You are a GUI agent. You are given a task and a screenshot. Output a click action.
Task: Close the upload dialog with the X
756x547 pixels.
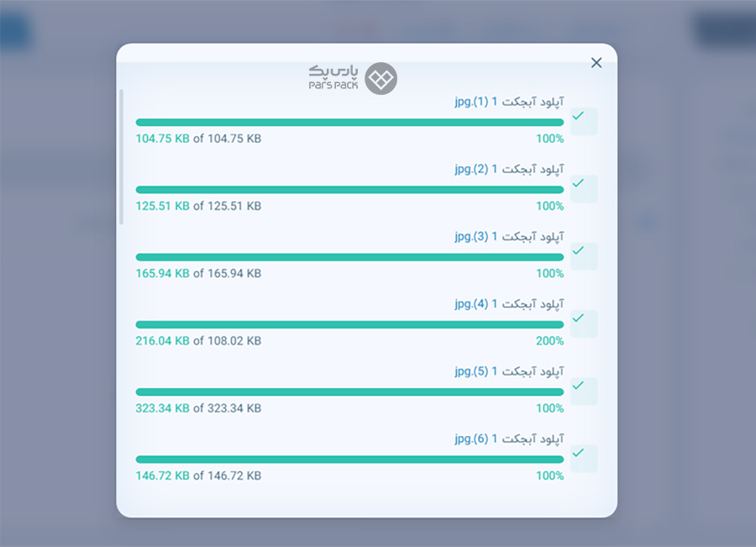click(x=596, y=63)
